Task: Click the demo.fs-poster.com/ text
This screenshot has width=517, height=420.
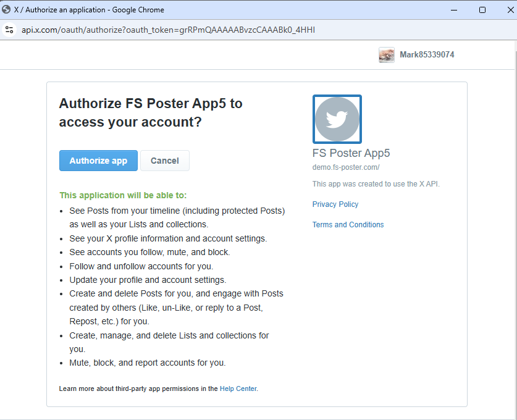Action: 346,167
